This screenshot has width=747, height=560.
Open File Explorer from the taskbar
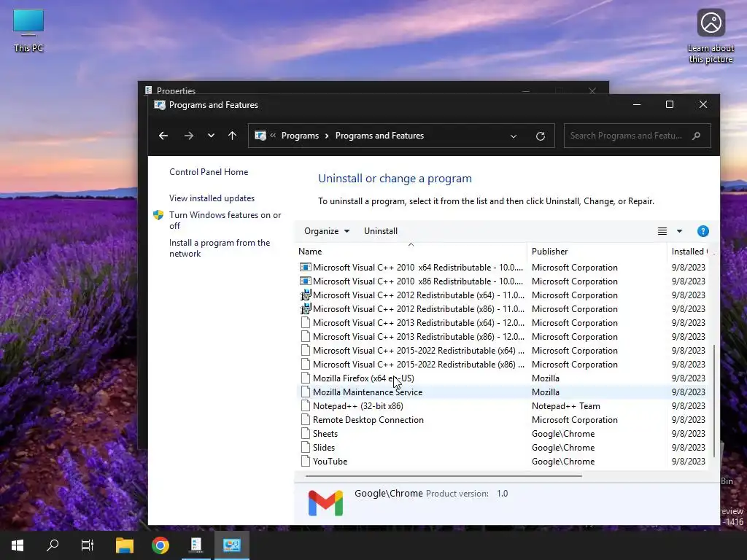coord(124,545)
